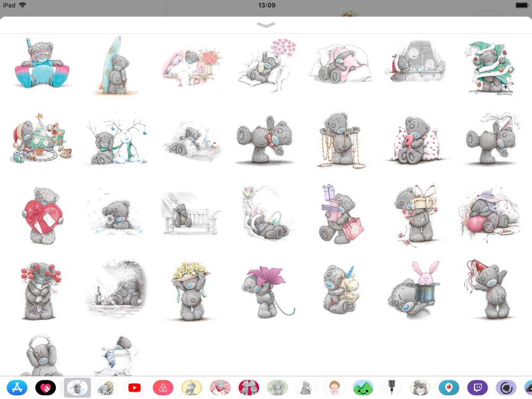The width and height of the screenshot is (532, 399).
Task: Choose the bear holding cream gift box
Action: click(416, 215)
